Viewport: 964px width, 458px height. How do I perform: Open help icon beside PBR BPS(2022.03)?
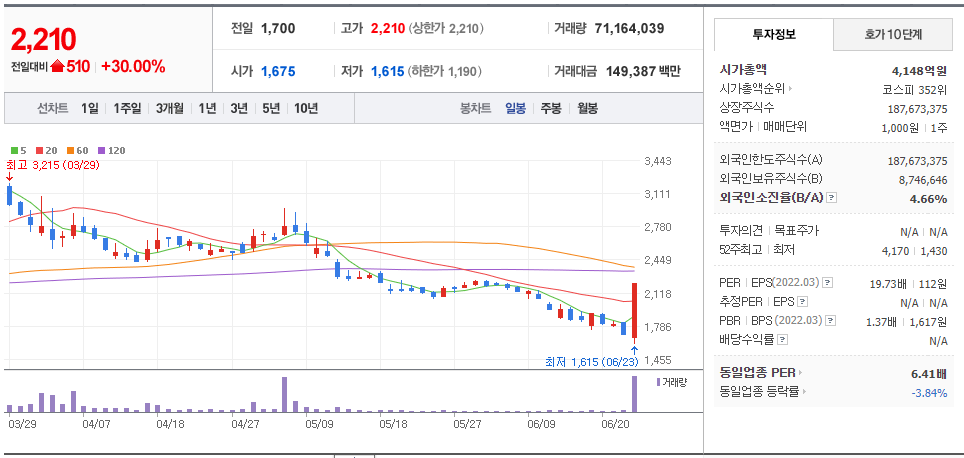[x=831, y=320]
